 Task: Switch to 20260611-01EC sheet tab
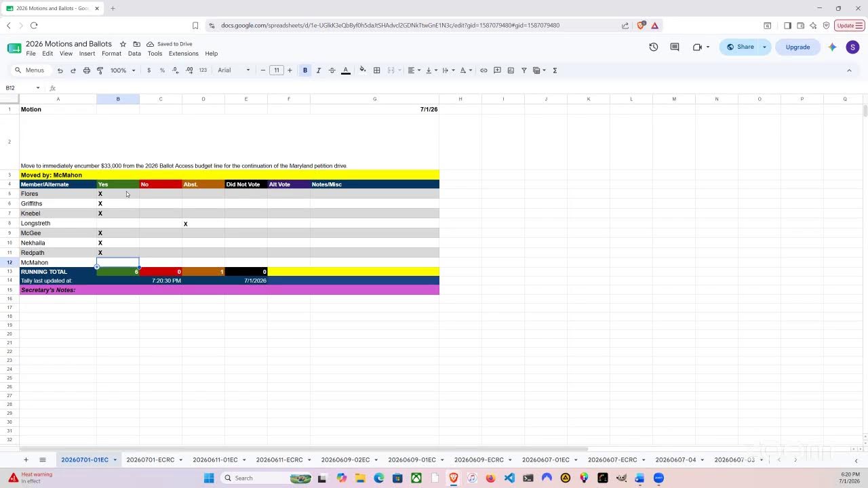point(215,460)
